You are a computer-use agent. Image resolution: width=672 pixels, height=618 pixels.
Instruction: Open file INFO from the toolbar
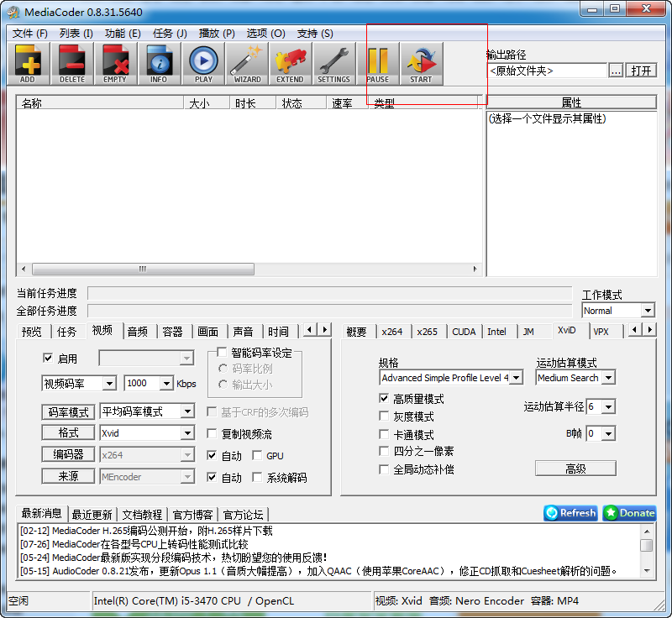click(x=159, y=63)
